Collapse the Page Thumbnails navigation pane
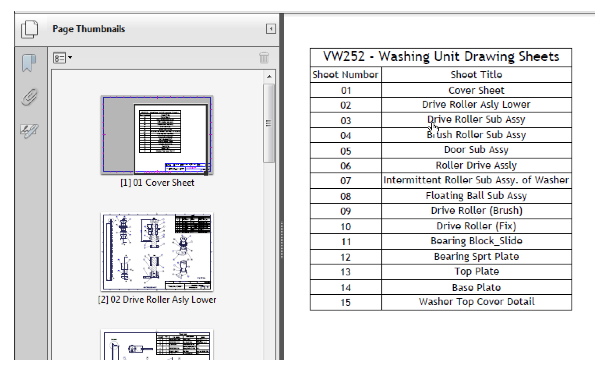This screenshot has height=378, width=615. 271,29
